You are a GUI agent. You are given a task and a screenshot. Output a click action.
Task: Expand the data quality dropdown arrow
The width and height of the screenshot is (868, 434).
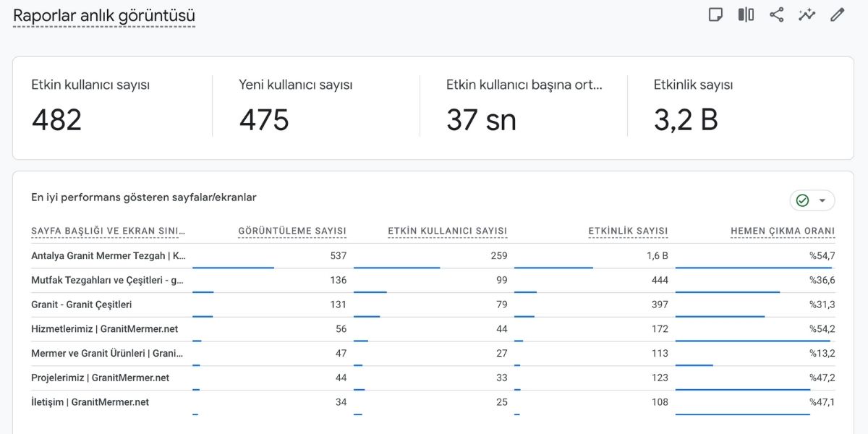tap(822, 200)
